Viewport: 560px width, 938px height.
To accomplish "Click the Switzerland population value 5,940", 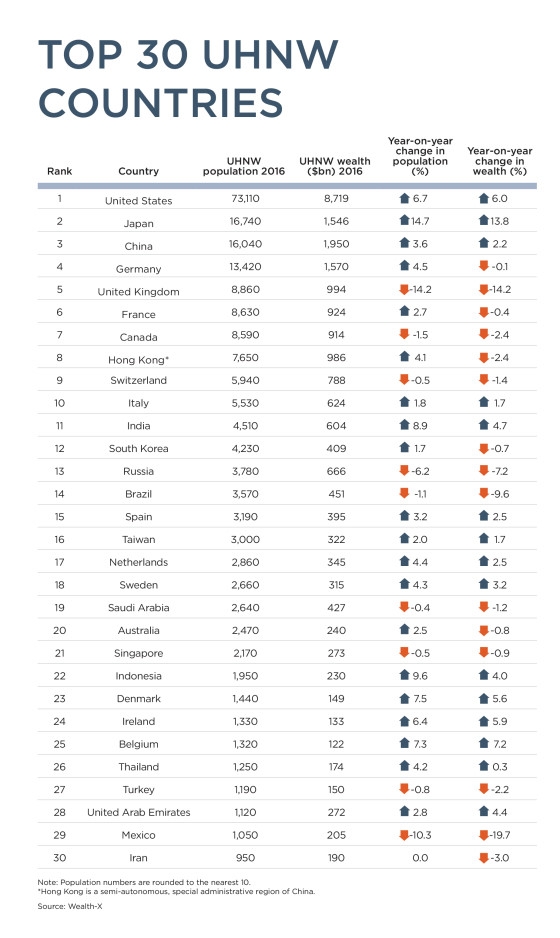I will tap(245, 380).
